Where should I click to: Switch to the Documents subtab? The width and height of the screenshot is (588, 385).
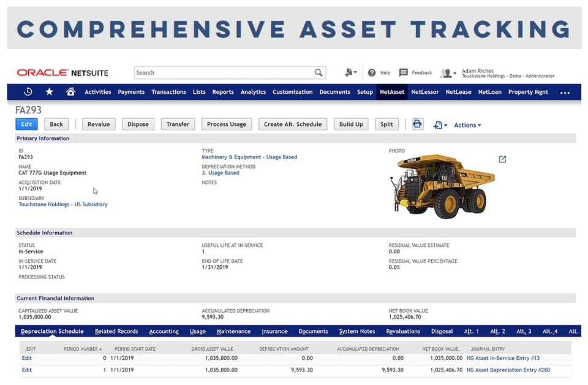313,331
